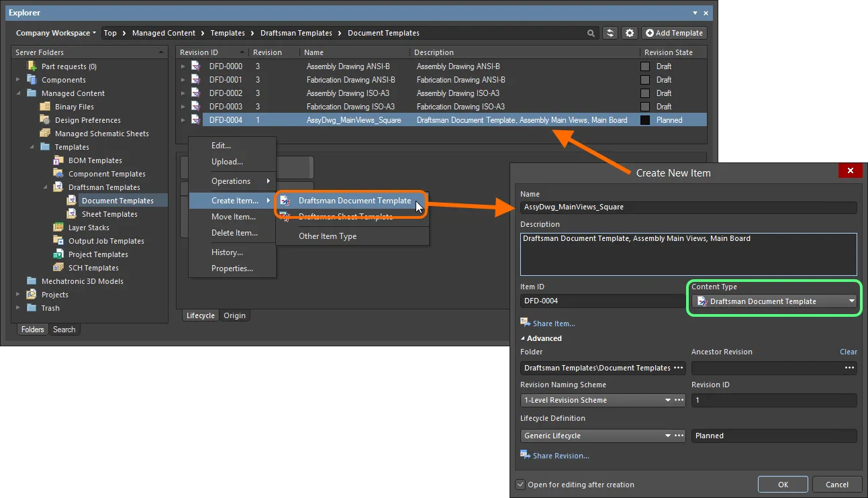
Task: Open Explorer panel settings with the gear icon
Action: [x=629, y=32]
